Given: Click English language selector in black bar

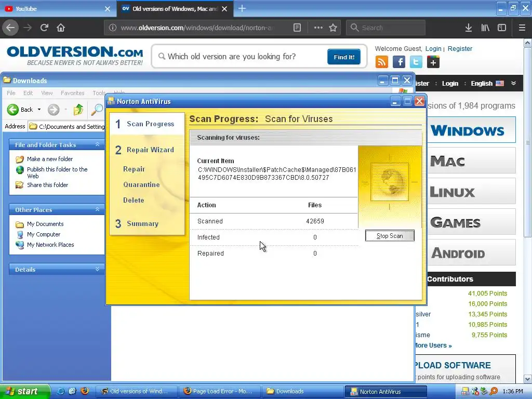Looking at the screenshot, I should pyautogui.click(x=487, y=83).
